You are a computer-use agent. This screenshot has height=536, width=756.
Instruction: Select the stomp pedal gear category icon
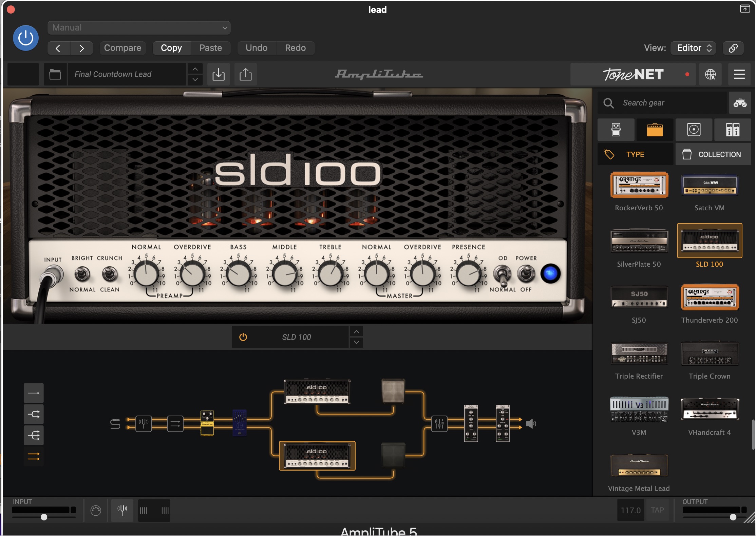tap(616, 130)
